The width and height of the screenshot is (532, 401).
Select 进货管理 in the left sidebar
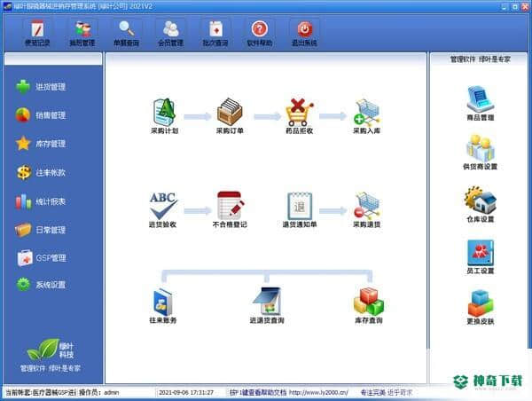tap(41, 87)
